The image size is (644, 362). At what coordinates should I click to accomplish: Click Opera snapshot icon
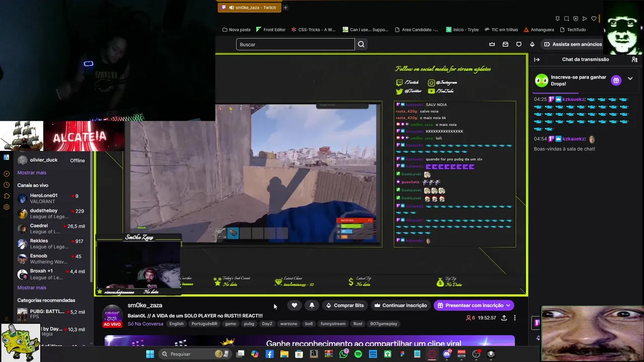click(x=567, y=19)
